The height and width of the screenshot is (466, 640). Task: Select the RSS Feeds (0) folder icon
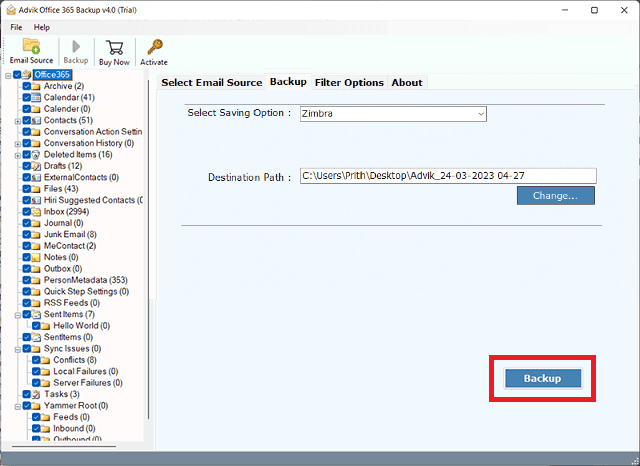tap(36, 303)
